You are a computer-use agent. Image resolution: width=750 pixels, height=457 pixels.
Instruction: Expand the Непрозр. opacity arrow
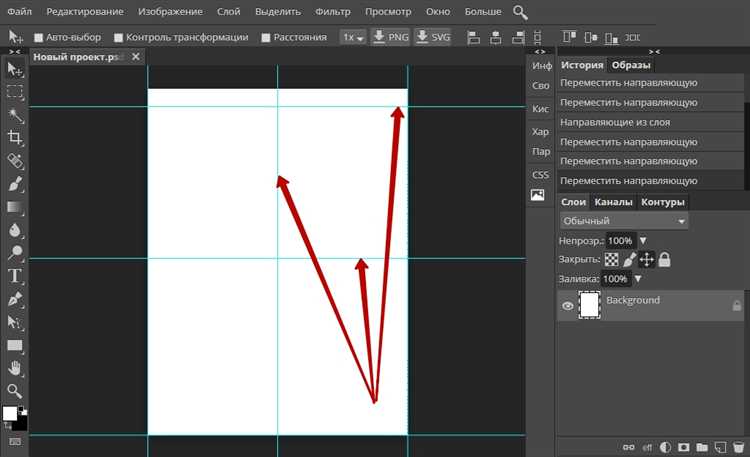[x=643, y=240]
